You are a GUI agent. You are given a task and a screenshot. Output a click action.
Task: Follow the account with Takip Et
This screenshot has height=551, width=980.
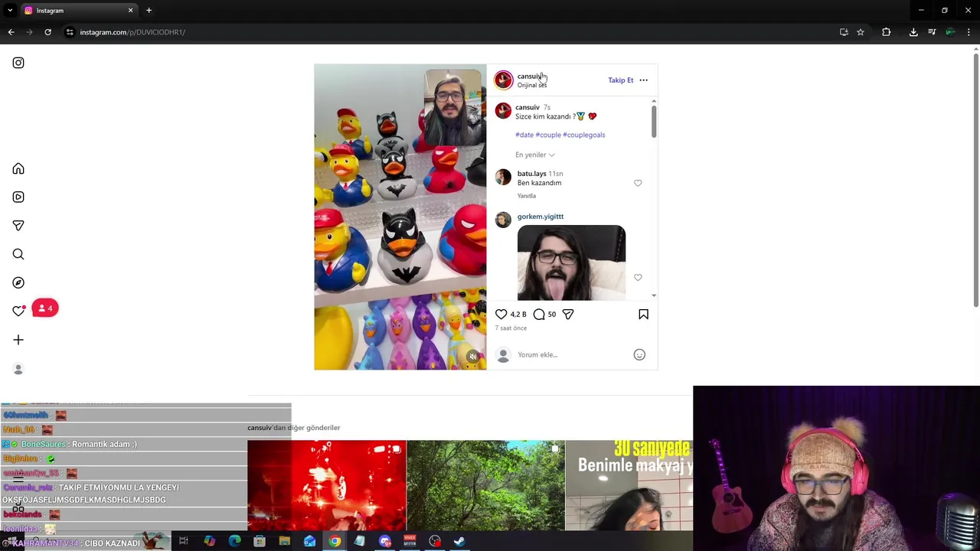click(x=621, y=80)
